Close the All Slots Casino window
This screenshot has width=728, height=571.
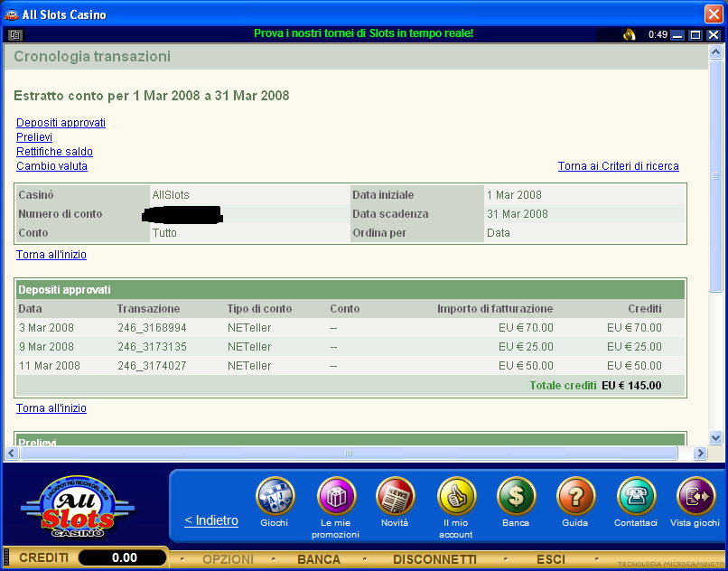[x=714, y=14]
